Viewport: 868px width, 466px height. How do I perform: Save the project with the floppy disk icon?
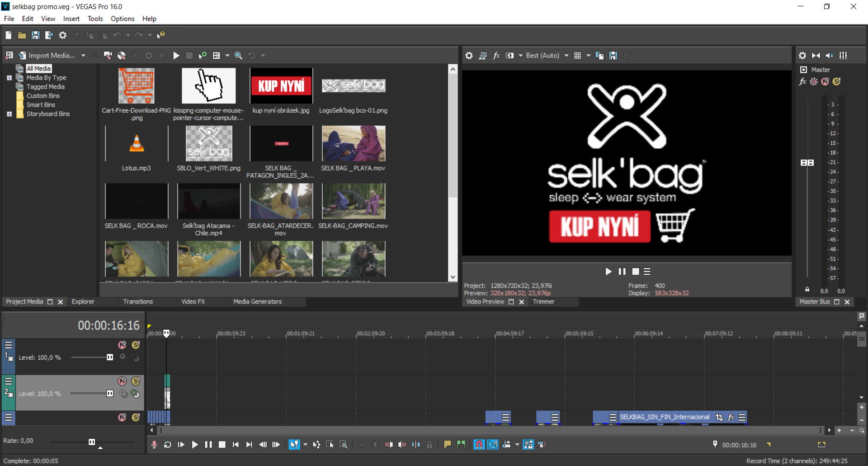pos(35,35)
